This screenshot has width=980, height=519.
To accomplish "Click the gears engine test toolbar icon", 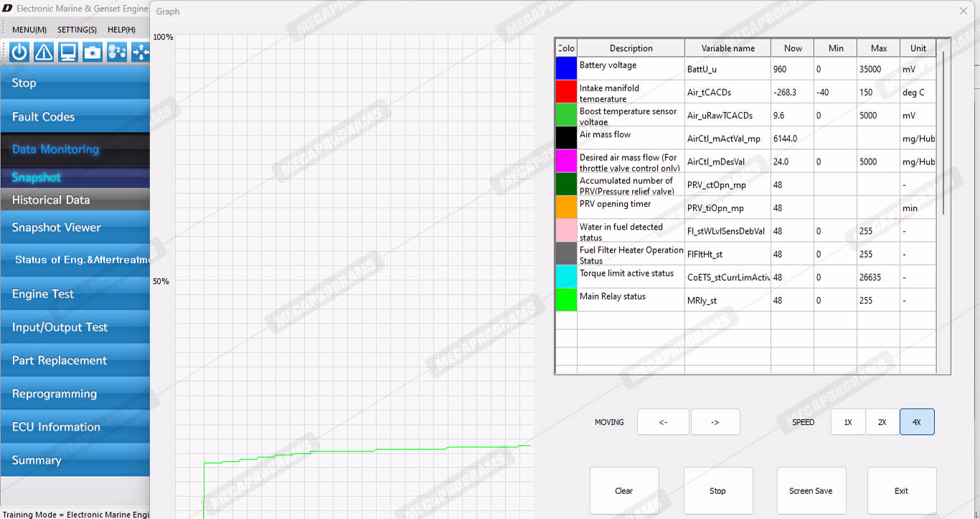I will click(117, 52).
